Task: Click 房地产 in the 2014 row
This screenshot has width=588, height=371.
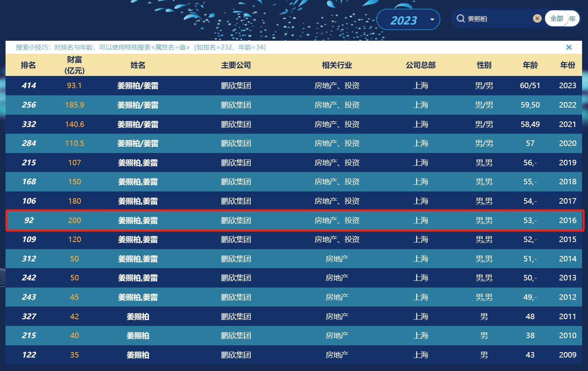Action: click(x=337, y=259)
